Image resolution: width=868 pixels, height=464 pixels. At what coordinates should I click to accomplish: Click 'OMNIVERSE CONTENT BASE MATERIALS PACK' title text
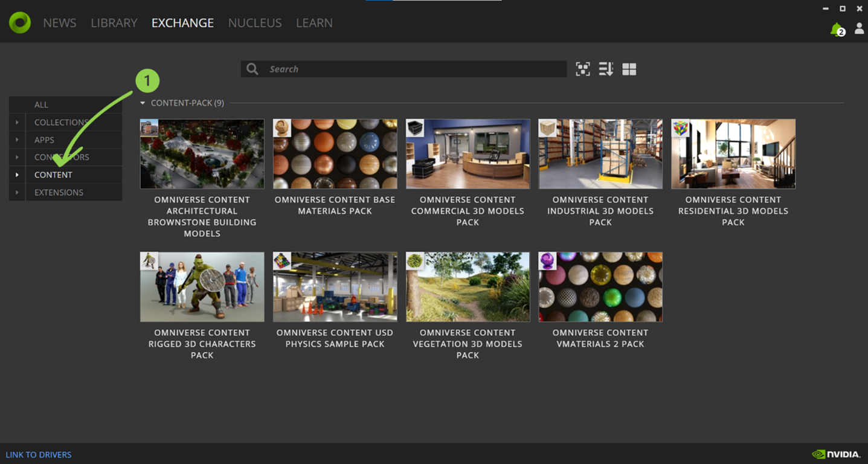coord(335,205)
